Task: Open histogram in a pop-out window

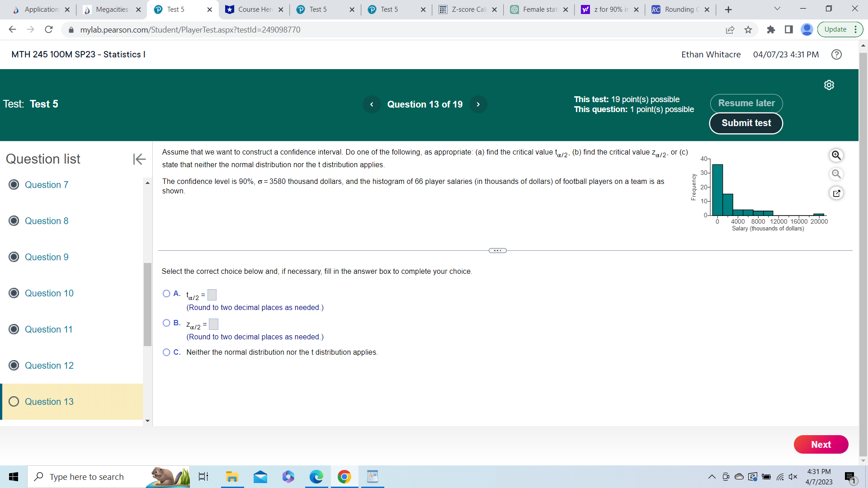Action: point(836,193)
